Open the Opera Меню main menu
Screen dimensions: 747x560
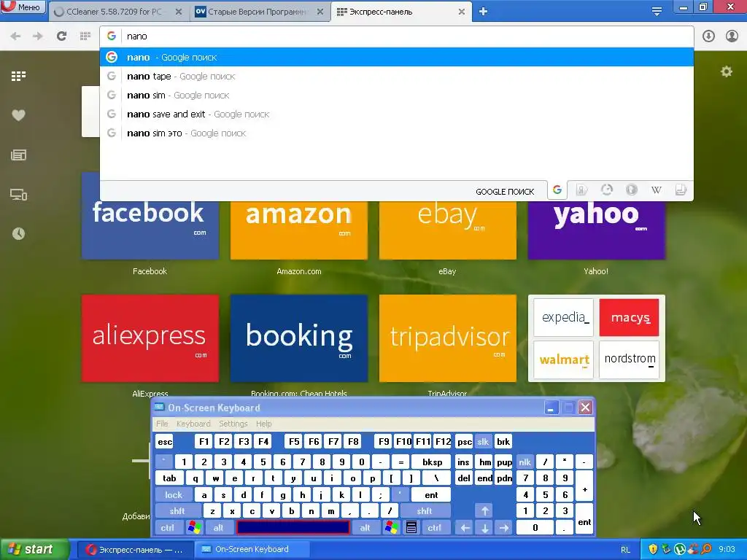point(23,7)
